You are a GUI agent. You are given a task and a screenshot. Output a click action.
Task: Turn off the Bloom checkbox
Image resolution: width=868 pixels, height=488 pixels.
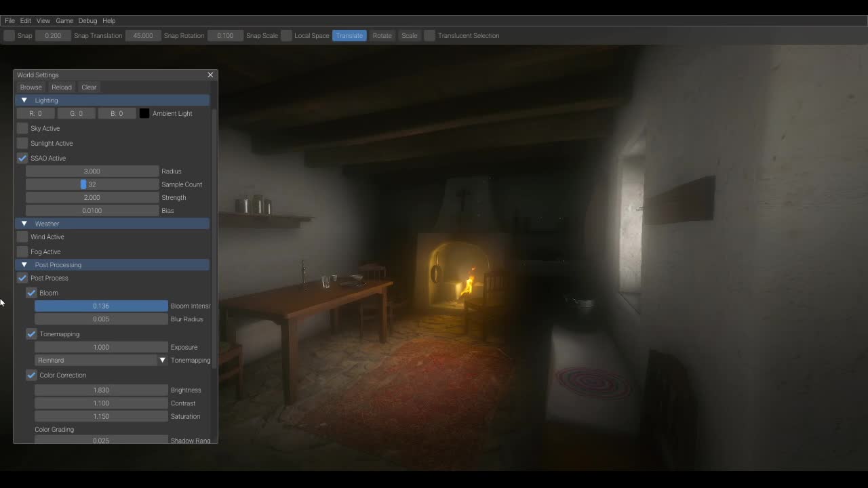pyautogui.click(x=31, y=293)
